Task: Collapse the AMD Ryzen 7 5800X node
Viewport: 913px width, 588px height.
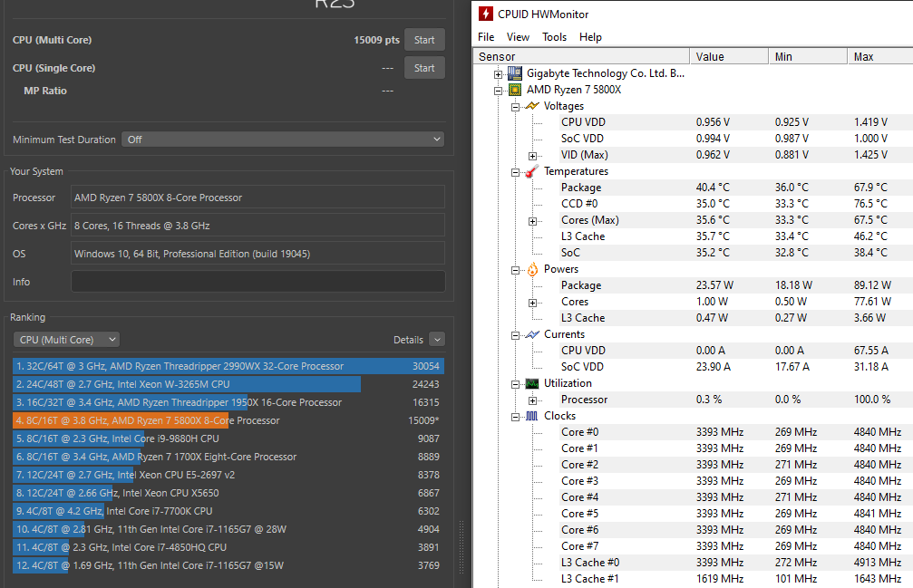Action: (498, 91)
